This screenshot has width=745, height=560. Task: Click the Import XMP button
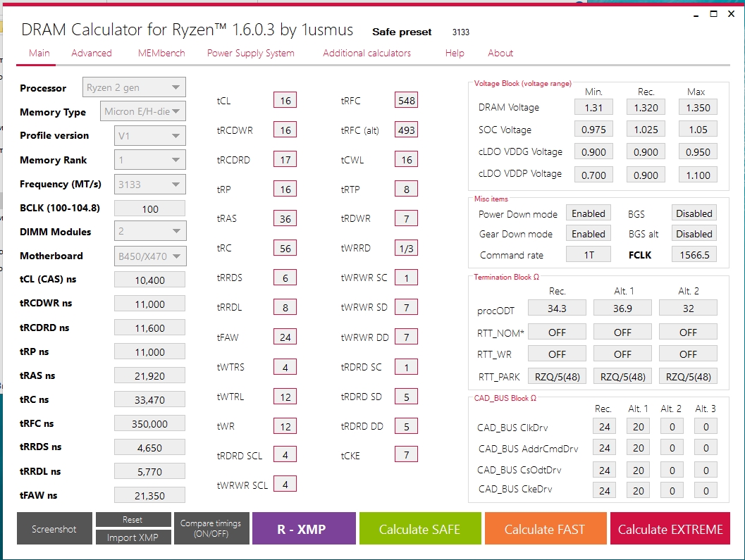coord(133,537)
